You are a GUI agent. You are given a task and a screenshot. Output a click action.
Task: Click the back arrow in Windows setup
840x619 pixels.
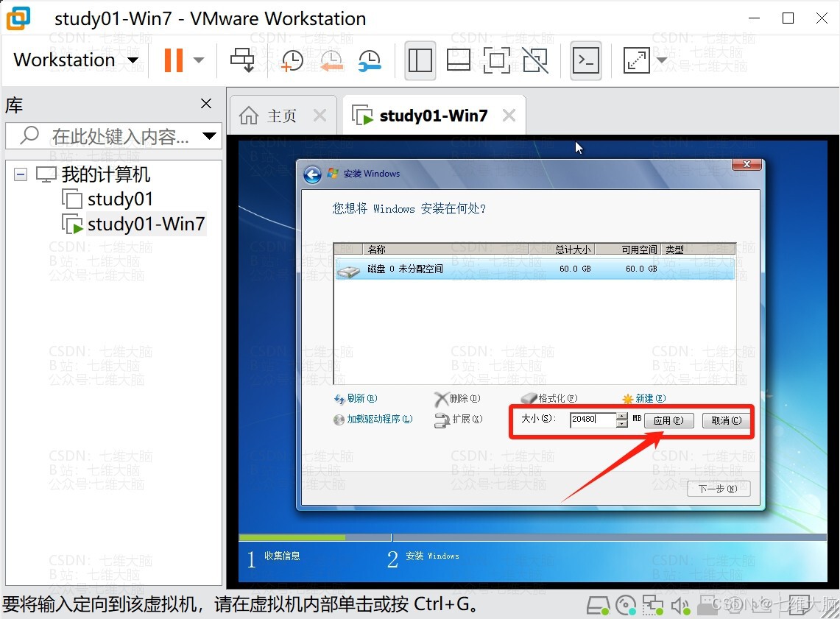click(312, 174)
